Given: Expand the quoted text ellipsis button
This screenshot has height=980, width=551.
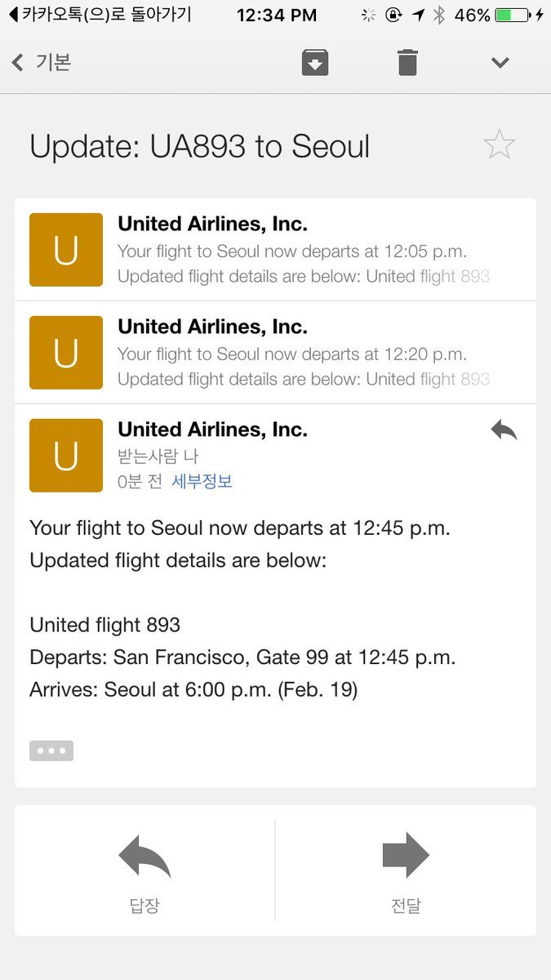Looking at the screenshot, I should coord(51,751).
